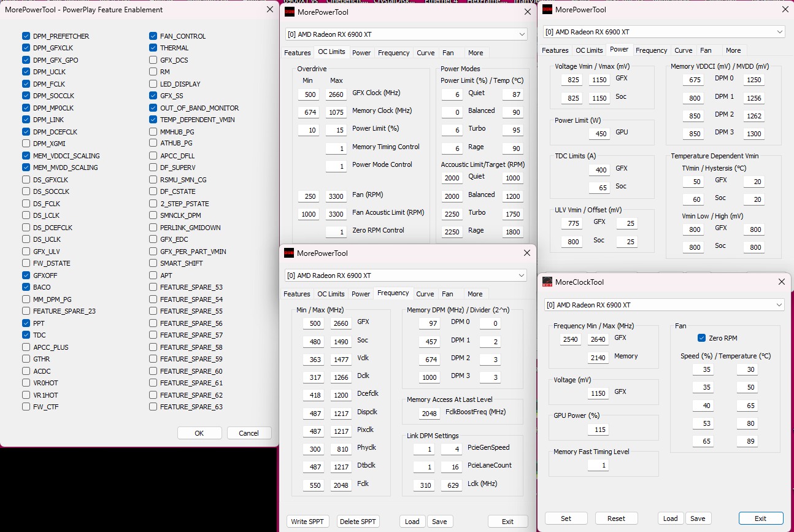Screen dimensions: 794x532
Task: Click the MoreClockTool Memory frequency field 2140
Action: click(x=598, y=358)
